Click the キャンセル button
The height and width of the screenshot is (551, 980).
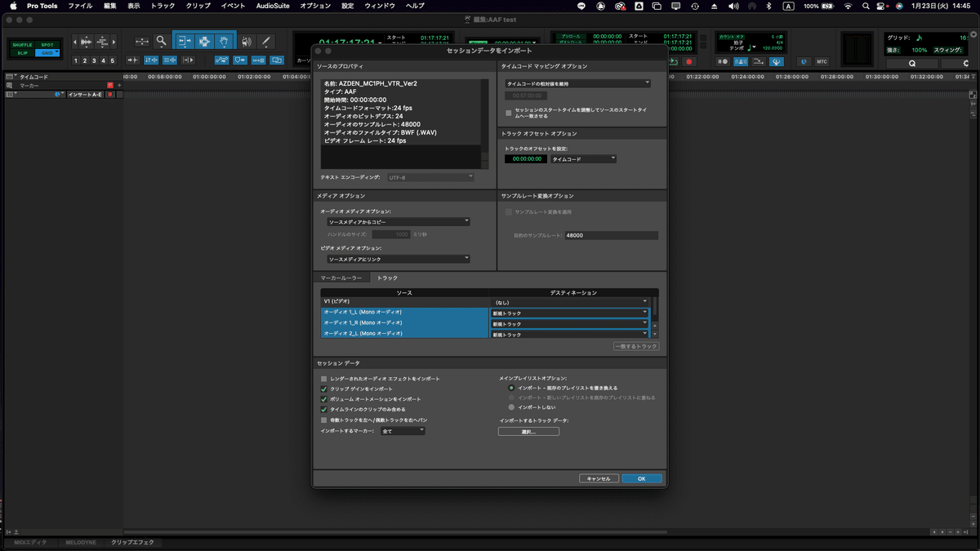(x=599, y=478)
